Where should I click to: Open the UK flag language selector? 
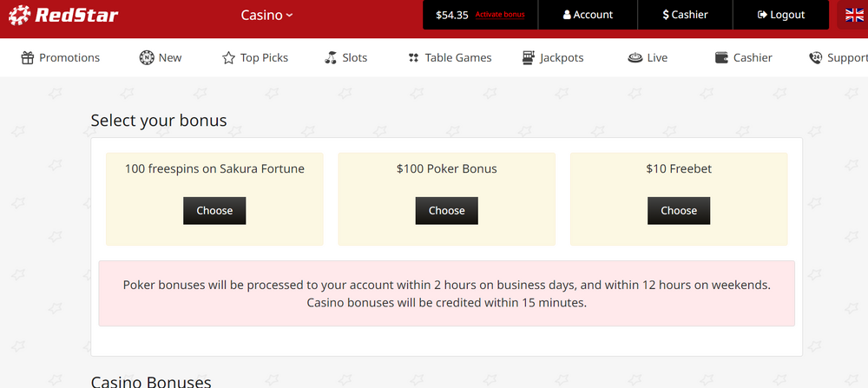[x=854, y=15]
